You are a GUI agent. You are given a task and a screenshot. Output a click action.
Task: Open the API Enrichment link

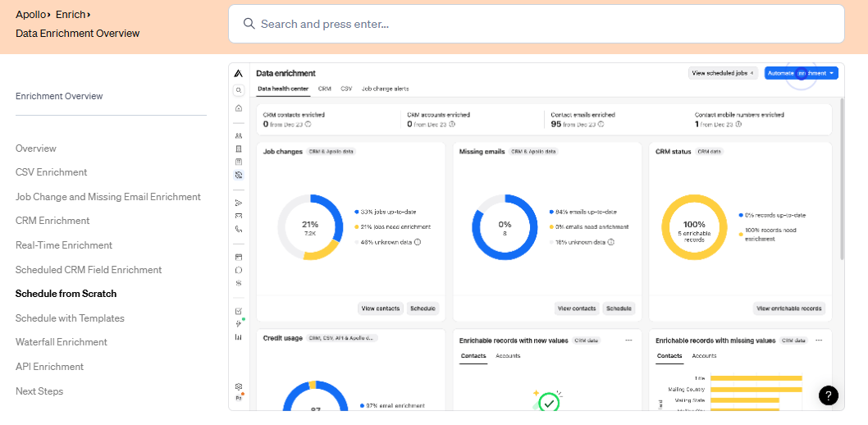[50, 367]
